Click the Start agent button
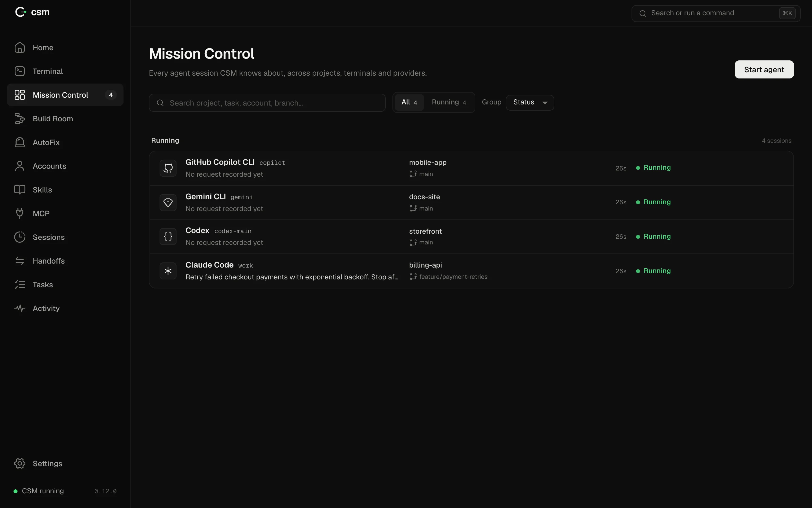The image size is (812, 508). pyautogui.click(x=764, y=69)
